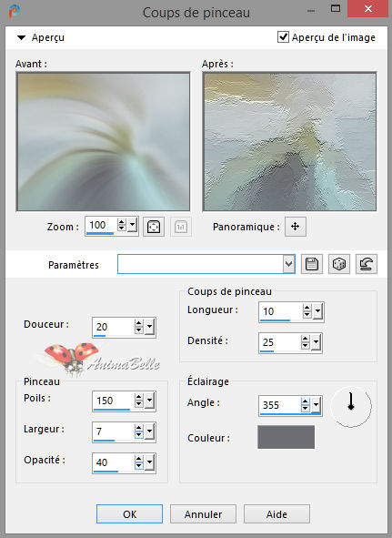The width and height of the screenshot is (392, 538).
Task: Toggle the Aperçu de l'image checkbox
Action: point(283,36)
